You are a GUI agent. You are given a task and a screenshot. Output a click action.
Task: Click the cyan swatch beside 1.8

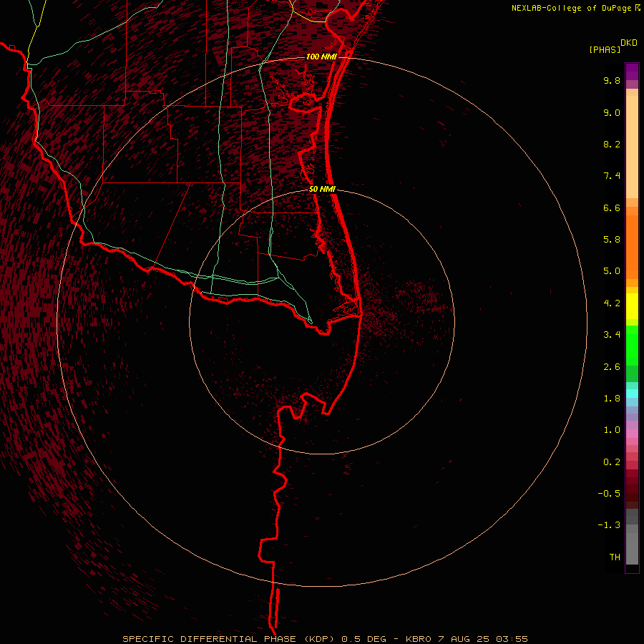point(632,394)
